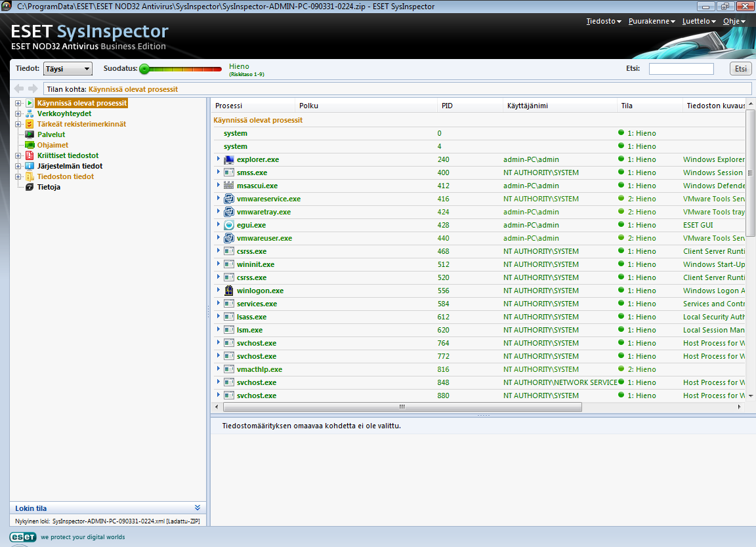756x547 pixels.
Task: Expand the Tärkeät rekisterimerkinnät tree node
Action: [x=18, y=125]
